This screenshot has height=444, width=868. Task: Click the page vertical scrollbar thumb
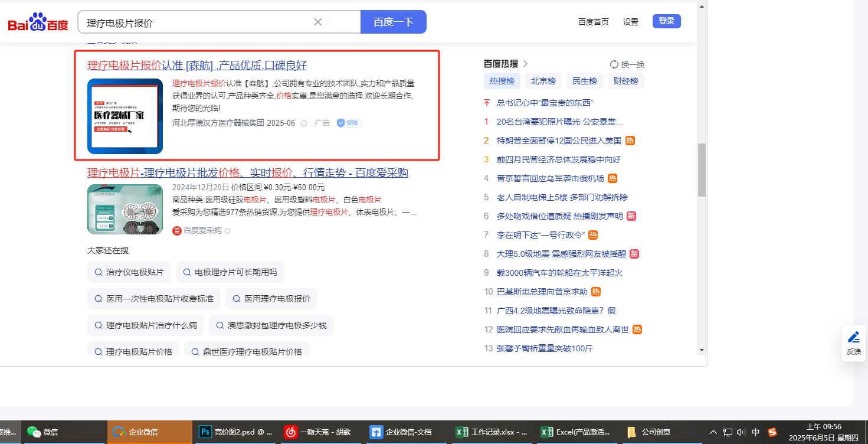pos(702,169)
